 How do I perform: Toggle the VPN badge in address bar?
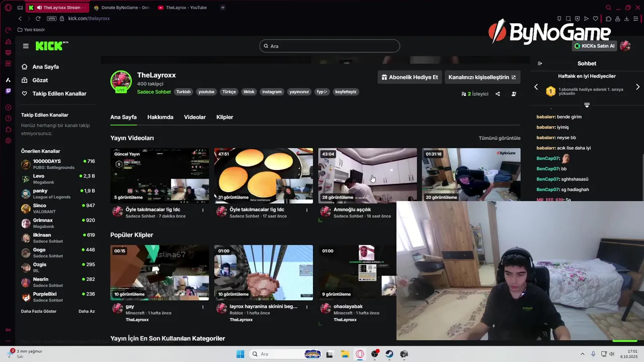51,19
